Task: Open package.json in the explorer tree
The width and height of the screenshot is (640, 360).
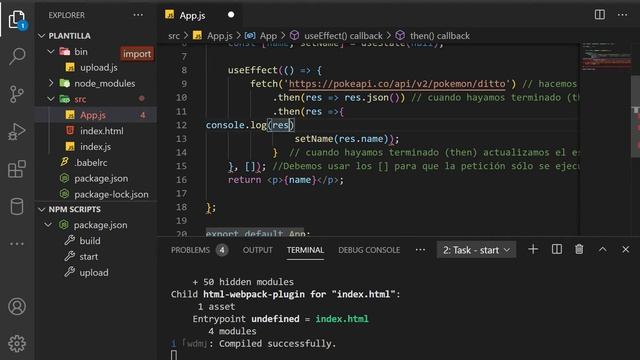Action: click(101, 178)
